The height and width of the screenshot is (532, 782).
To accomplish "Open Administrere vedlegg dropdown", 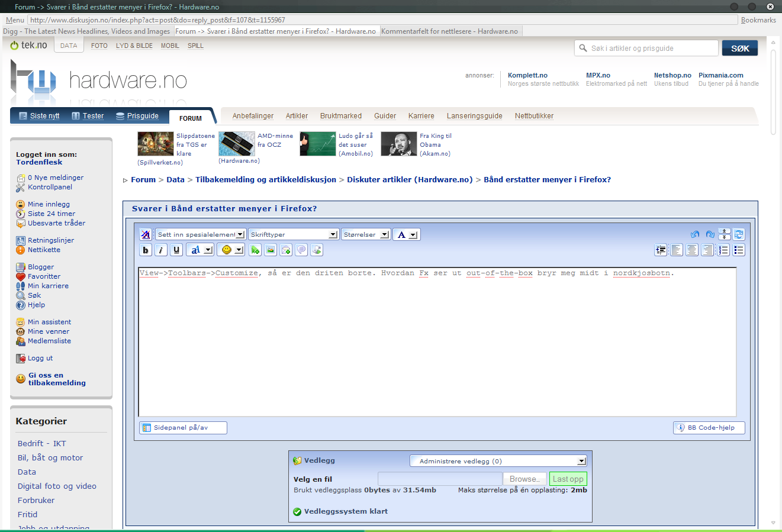I will coord(498,461).
